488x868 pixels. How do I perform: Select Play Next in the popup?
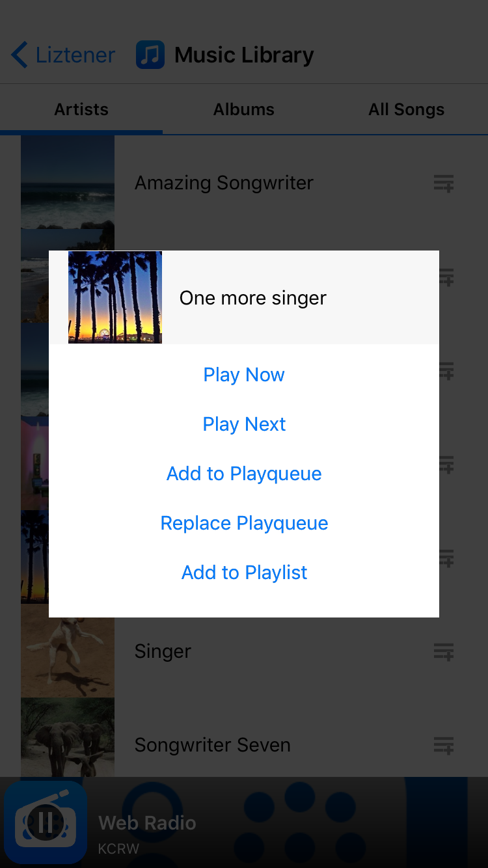[x=244, y=424]
